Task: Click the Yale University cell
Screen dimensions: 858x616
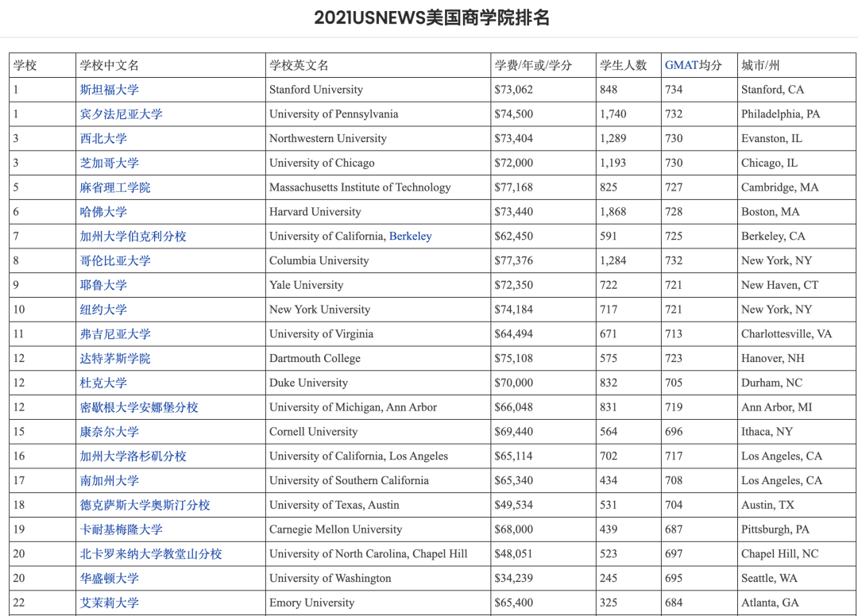Action: pos(377,285)
